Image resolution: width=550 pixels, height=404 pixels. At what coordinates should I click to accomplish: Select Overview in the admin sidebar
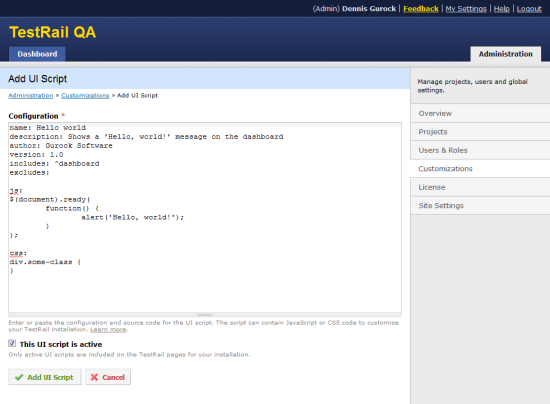[480, 113]
